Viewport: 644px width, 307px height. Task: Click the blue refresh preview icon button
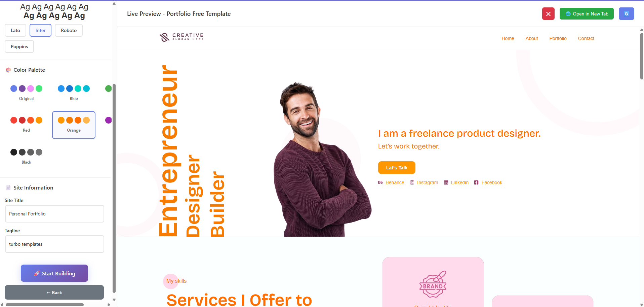click(626, 14)
